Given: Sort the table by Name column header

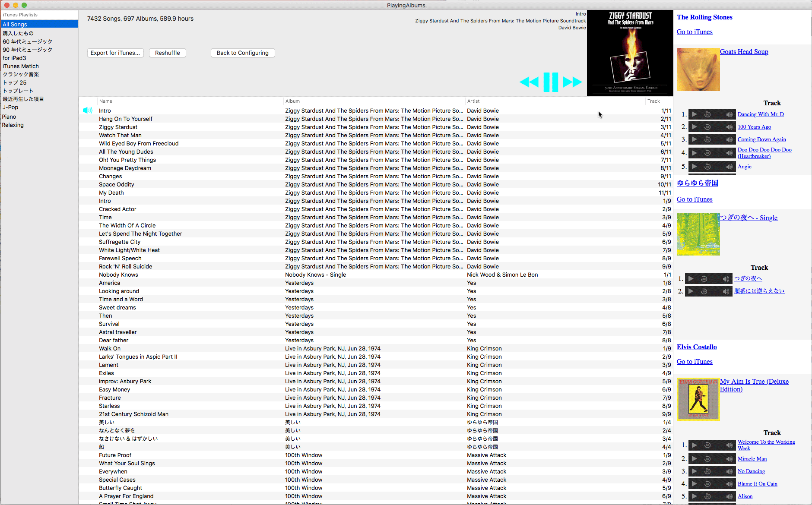Looking at the screenshot, I should click(190, 101).
